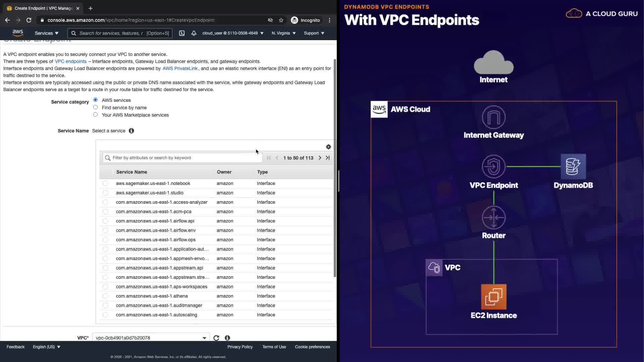Click the notifications bell icon
644x362 pixels.
(194, 33)
